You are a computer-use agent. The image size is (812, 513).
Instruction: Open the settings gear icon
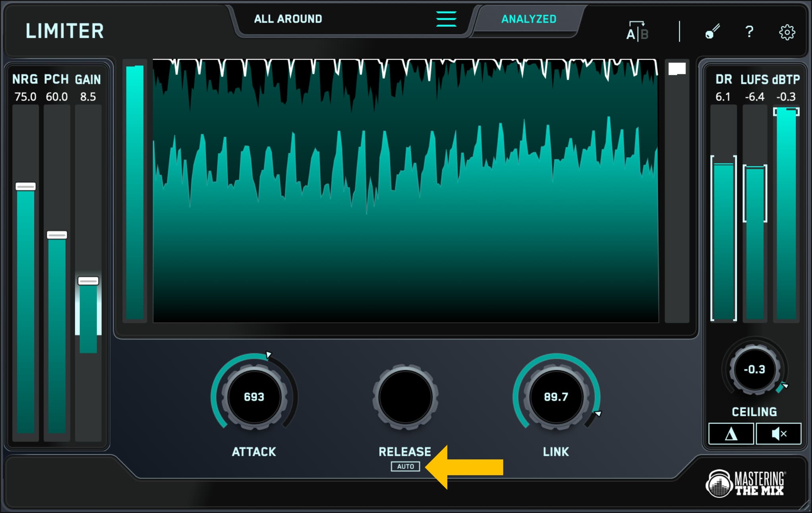point(787,32)
